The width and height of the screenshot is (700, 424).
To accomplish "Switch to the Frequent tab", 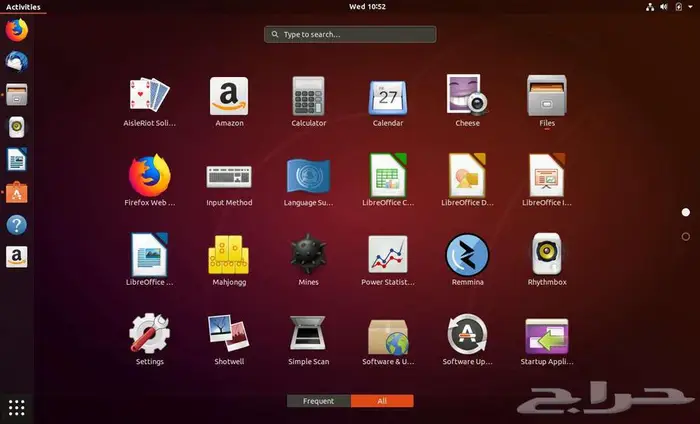I will click(x=318, y=401).
